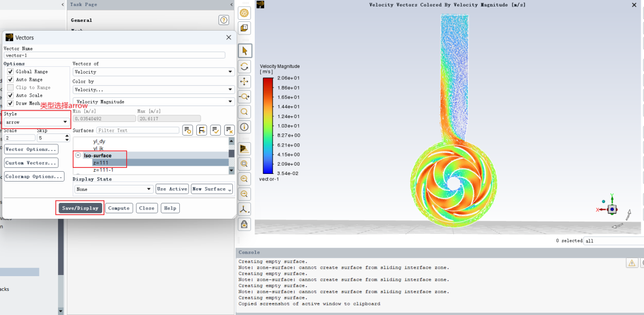Click the probe info (i) tool
This screenshot has height=315, width=644.
[245, 127]
